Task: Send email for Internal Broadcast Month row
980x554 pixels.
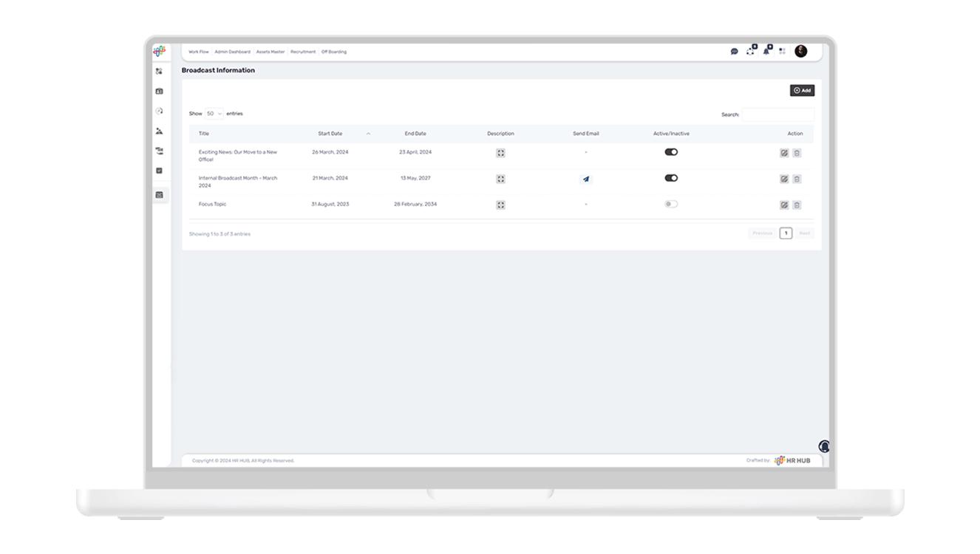Action: click(x=586, y=179)
